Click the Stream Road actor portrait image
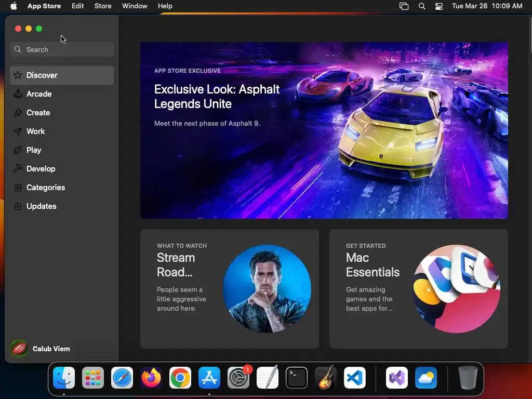Image resolution: width=532 pixels, height=399 pixels. tap(267, 289)
